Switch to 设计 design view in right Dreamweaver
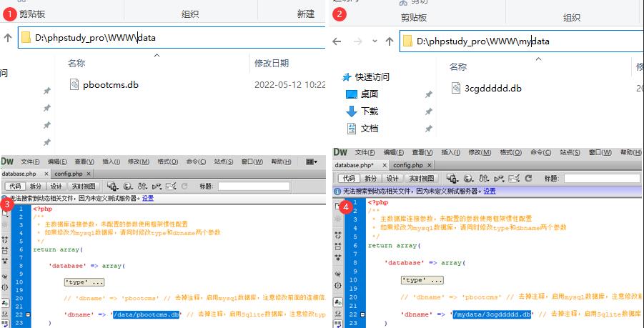 tap(392, 178)
